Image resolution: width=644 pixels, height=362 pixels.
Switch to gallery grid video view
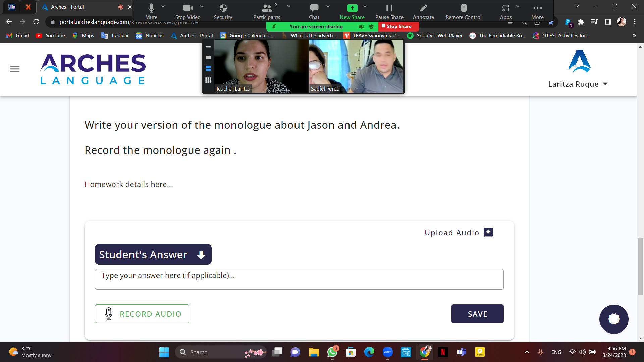208,80
